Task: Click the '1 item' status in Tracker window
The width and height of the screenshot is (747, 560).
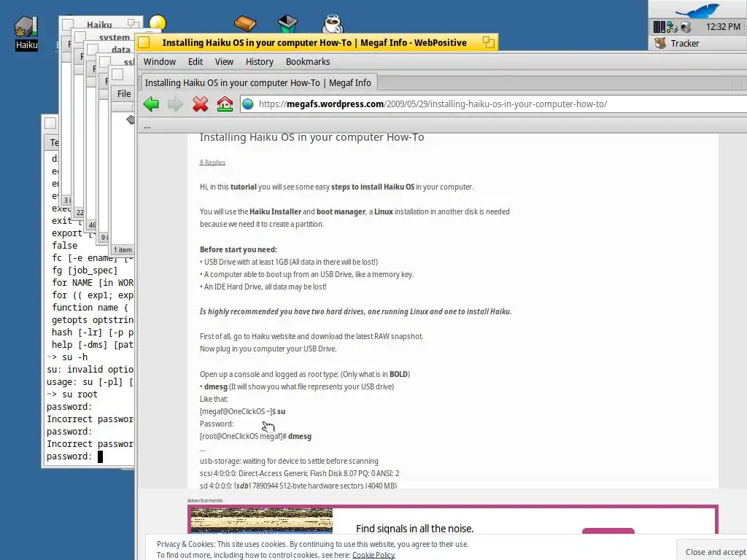Action: pos(123,249)
